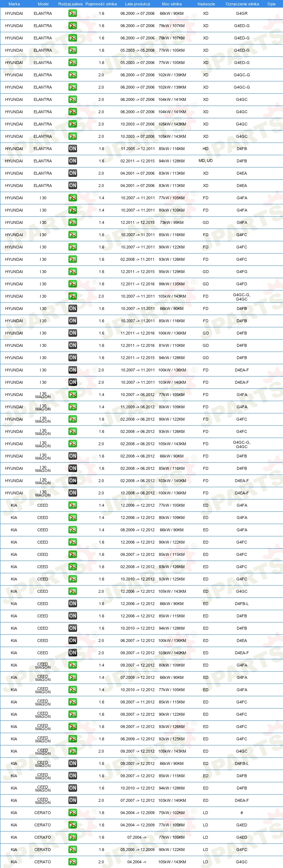Select the HD body cell
This screenshot has height=868, width=283.
[206, 149]
